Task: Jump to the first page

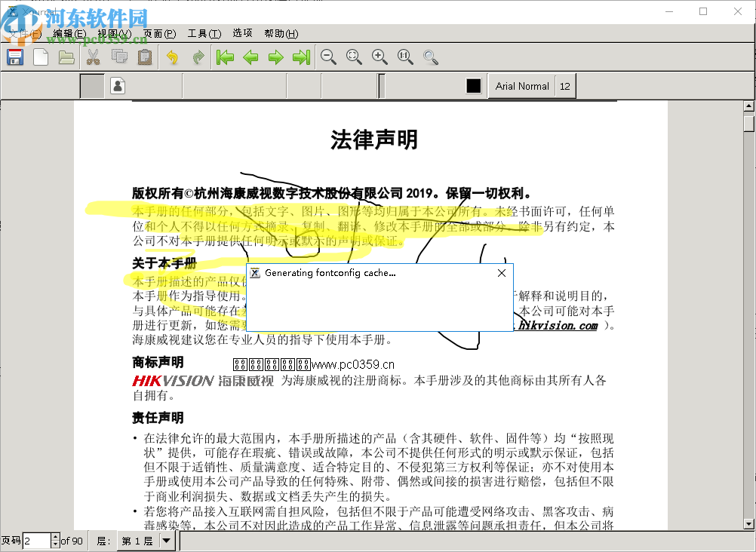Action: tap(224, 57)
